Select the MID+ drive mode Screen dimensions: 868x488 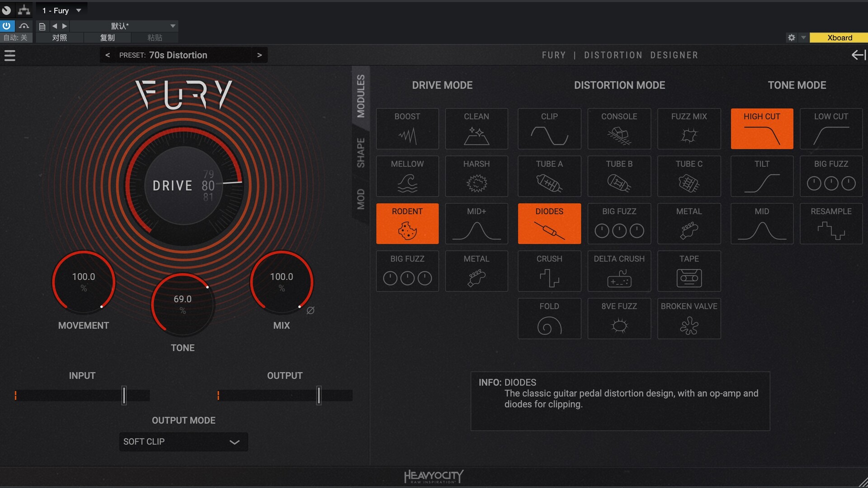[x=476, y=224]
